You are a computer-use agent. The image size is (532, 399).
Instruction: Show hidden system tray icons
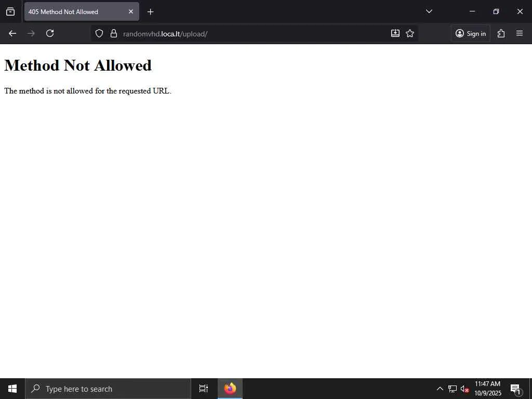[440, 389]
